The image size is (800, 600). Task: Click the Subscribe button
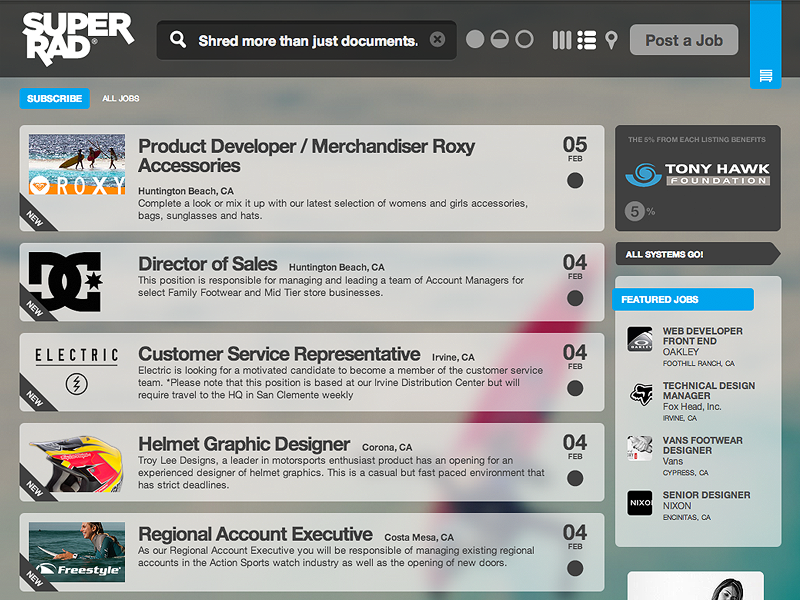tap(54, 99)
